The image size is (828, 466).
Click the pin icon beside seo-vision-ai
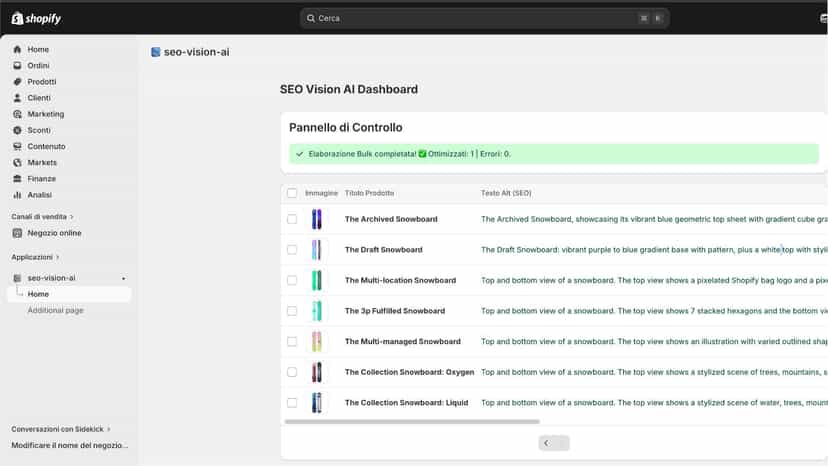(124, 278)
